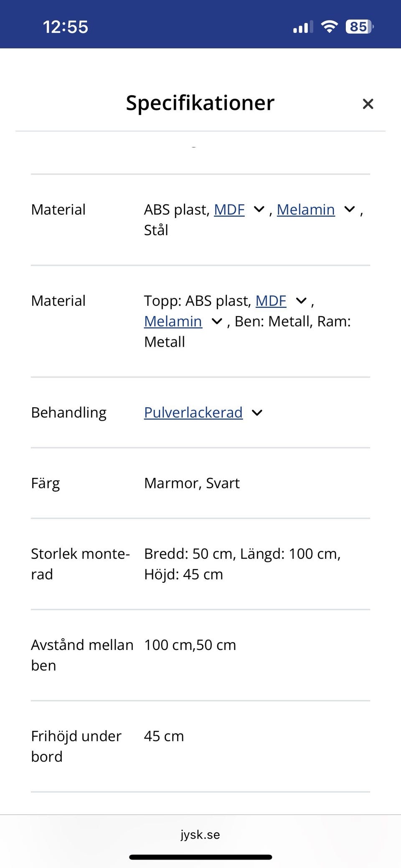Open the Pulverlackerad link
The image size is (401, 868).
[193, 413]
